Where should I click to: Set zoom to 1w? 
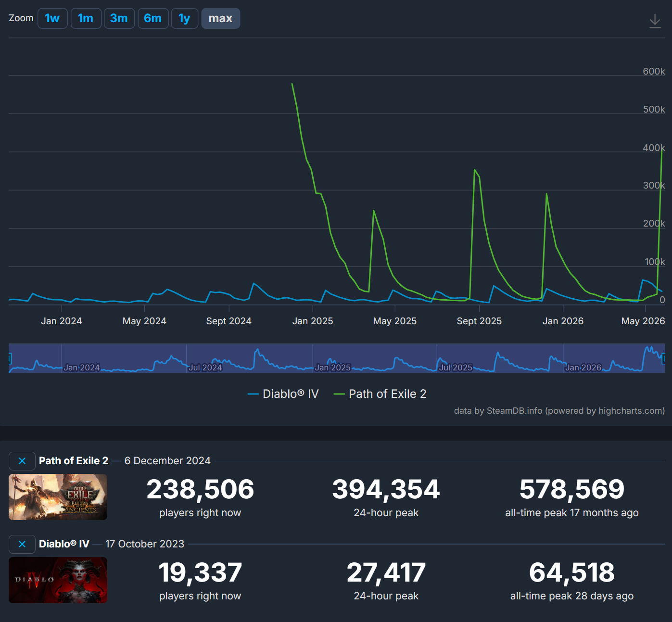point(52,18)
